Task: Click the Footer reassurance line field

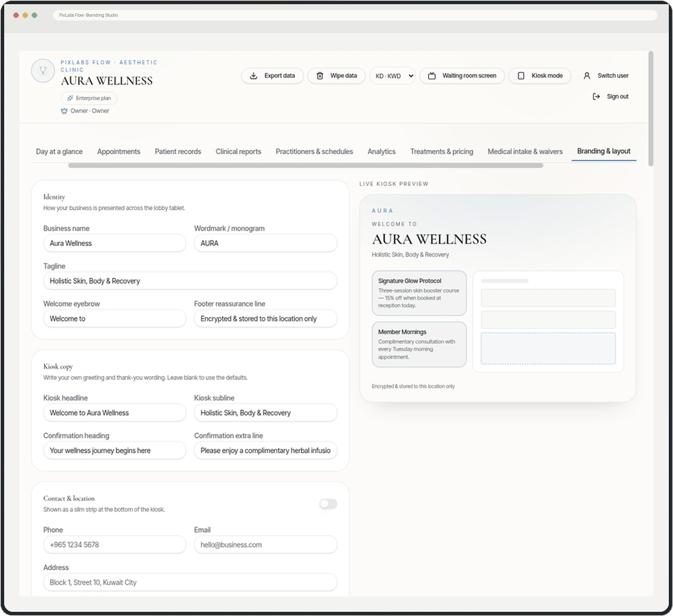Action: 265,318
